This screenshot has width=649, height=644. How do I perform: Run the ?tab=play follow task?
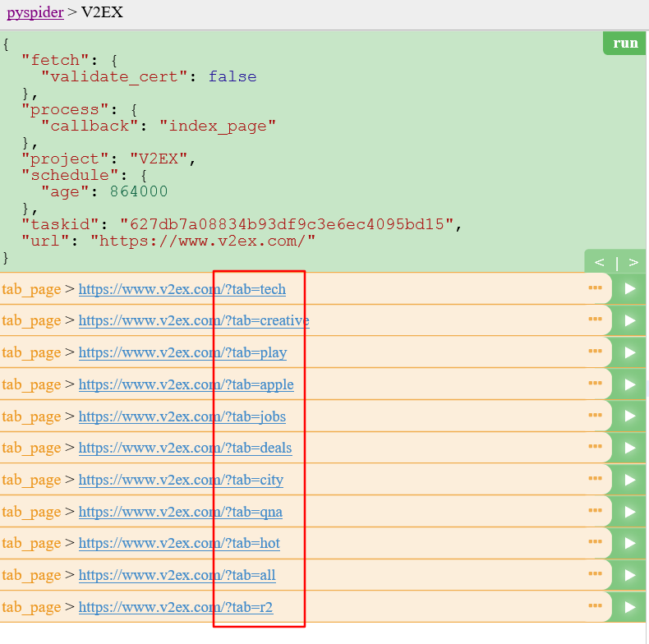click(x=630, y=352)
